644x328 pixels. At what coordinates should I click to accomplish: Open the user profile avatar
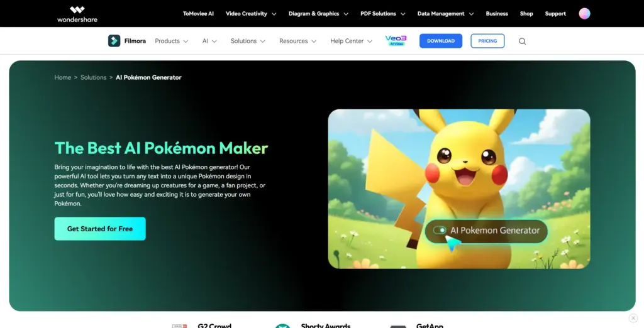point(584,14)
